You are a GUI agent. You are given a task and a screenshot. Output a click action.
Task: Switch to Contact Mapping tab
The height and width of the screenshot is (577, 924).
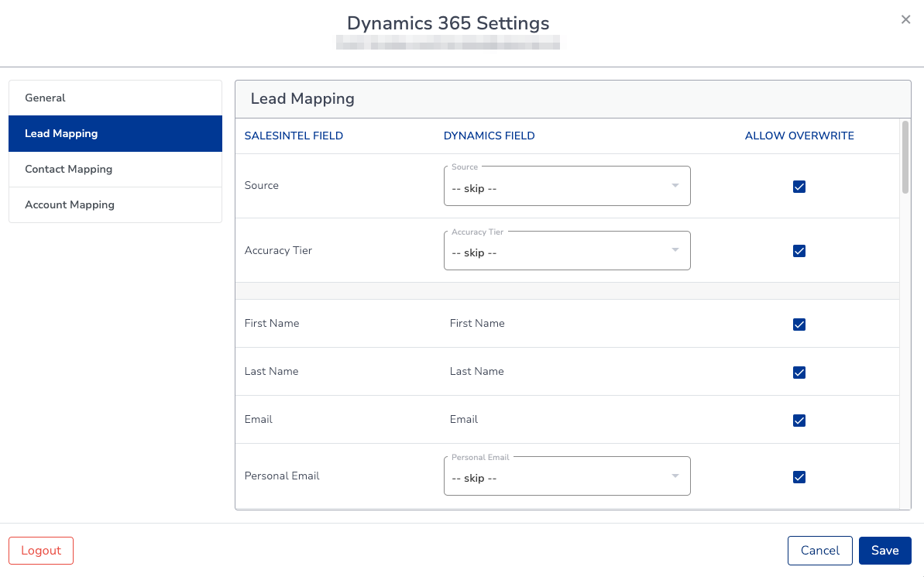click(115, 169)
